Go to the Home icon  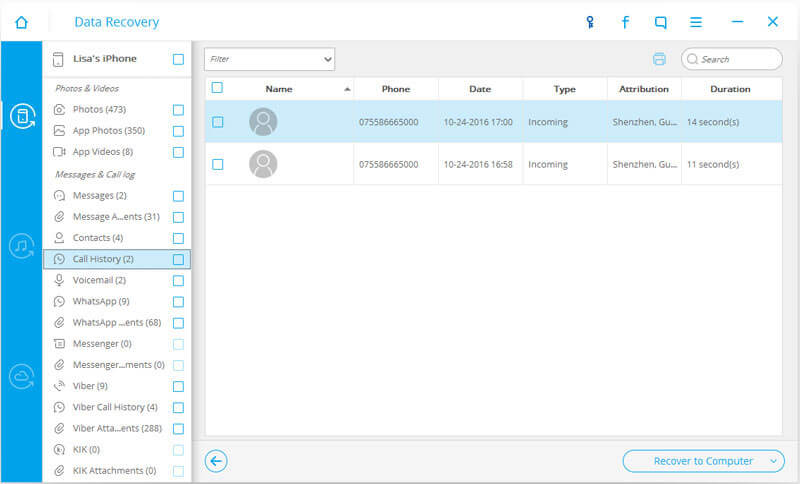pyautogui.click(x=21, y=22)
